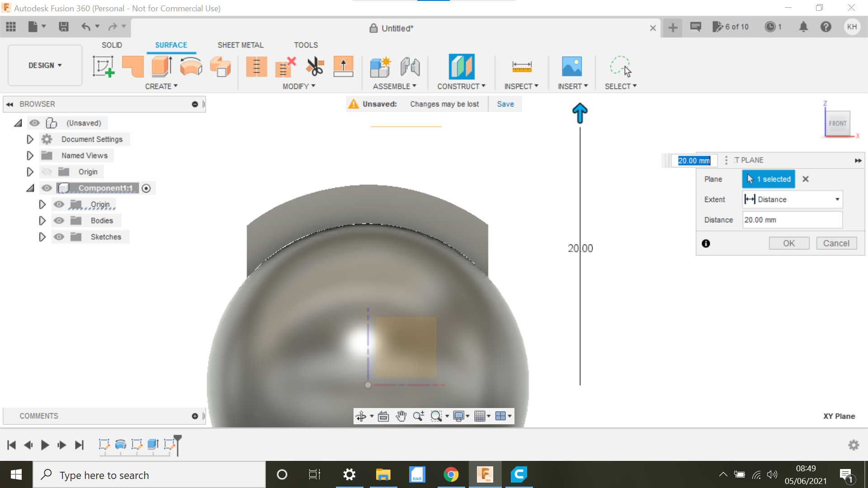Click the Pan hand tool
Viewport: 868px width, 488px height.
pyautogui.click(x=401, y=416)
